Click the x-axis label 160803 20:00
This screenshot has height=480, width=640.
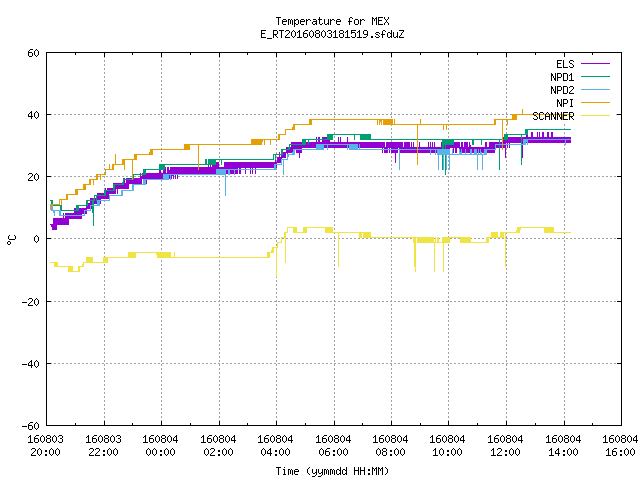coord(45,446)
